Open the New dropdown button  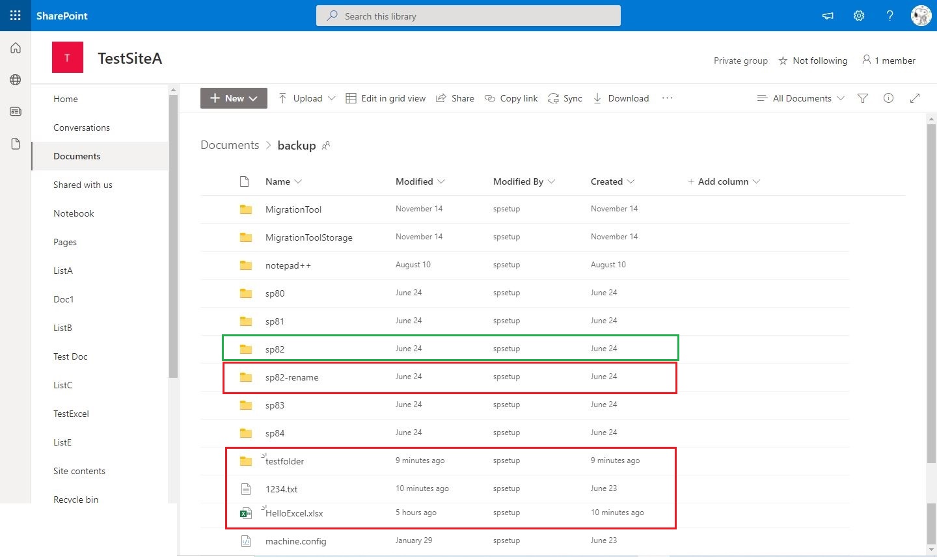(x=234, y=98)
